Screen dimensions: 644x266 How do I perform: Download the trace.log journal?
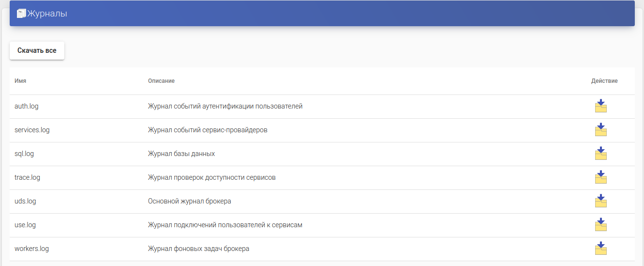click(600, 177)
